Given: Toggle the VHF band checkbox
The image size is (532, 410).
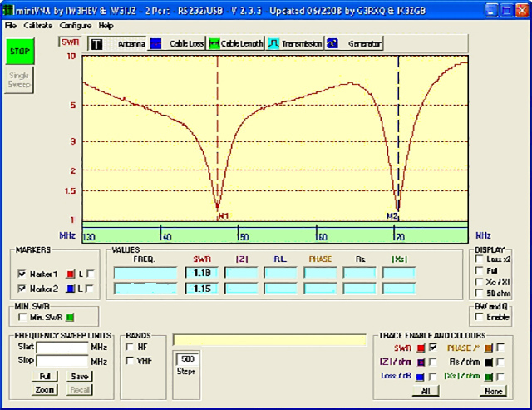Looking at the screenshot, I should 130,360.
